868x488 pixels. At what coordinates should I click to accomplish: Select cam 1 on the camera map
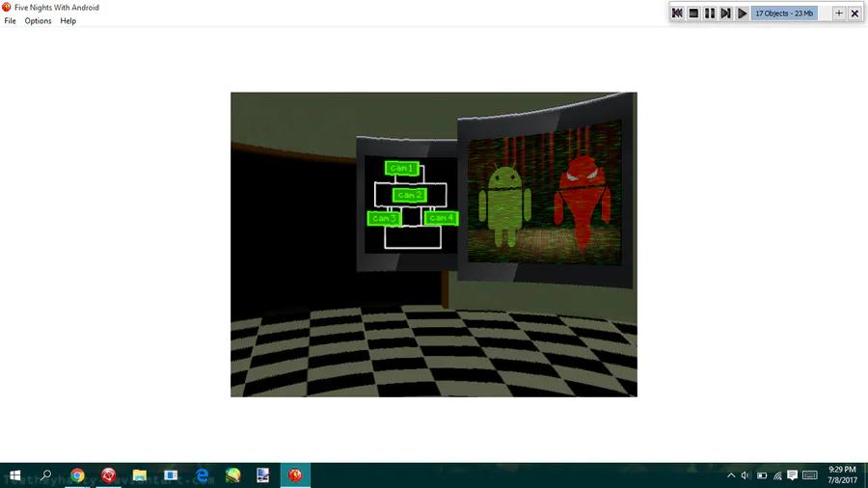(x=402, y=168)
